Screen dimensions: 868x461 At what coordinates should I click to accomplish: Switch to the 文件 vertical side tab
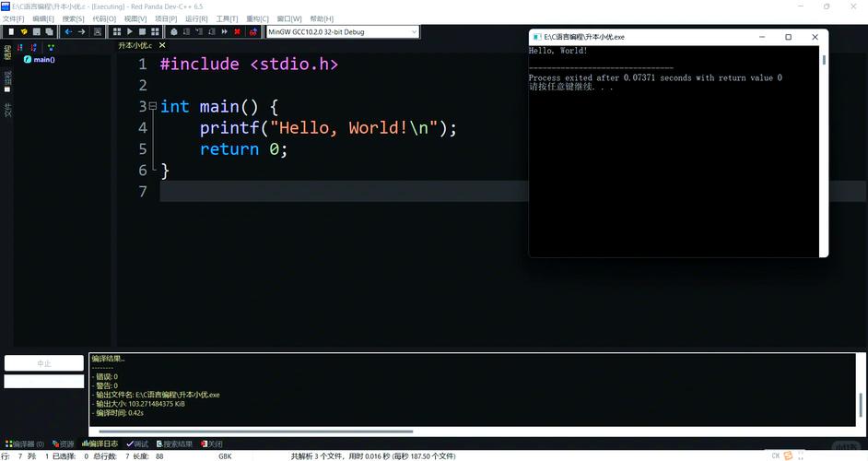(x=7, y=110)
